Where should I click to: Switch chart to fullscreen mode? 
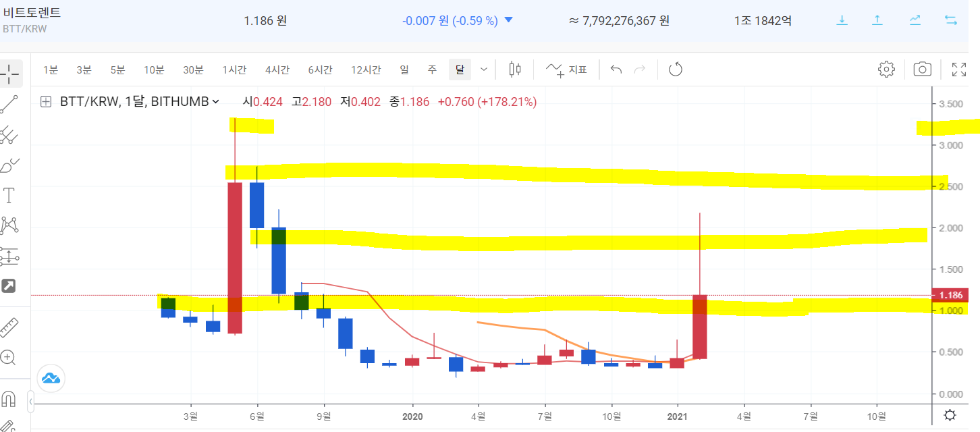pos(958,69)
